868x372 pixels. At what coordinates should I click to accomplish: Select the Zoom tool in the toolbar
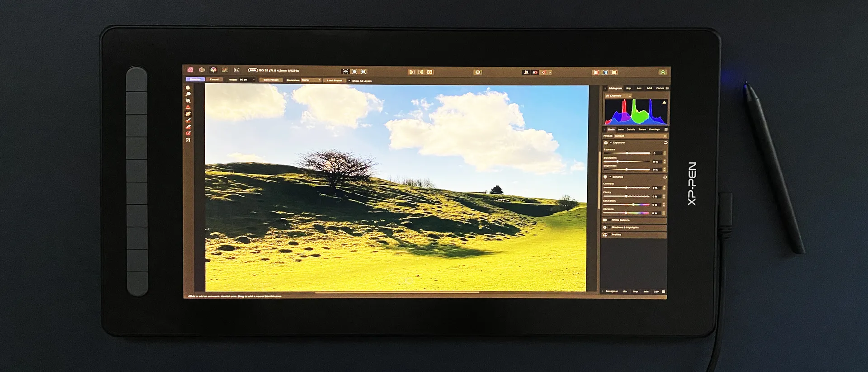(x=188, y=94)
